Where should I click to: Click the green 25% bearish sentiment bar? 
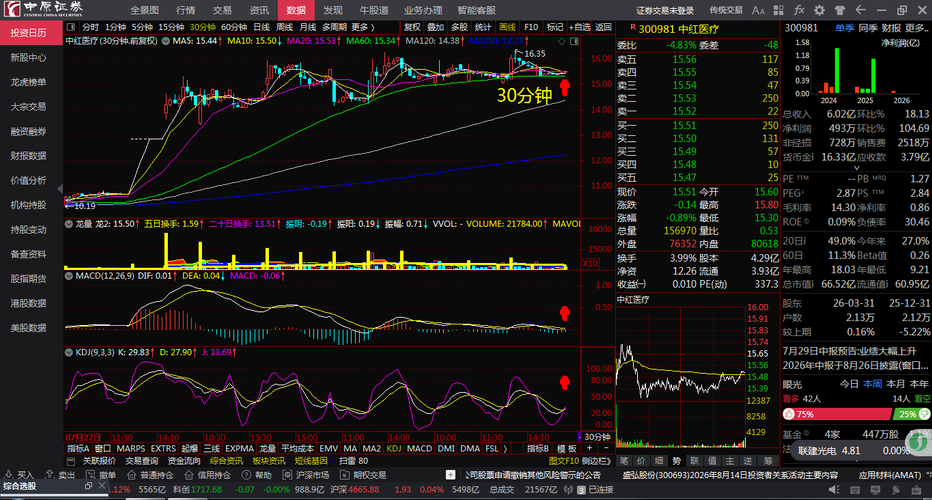click(x=912, y=414)
